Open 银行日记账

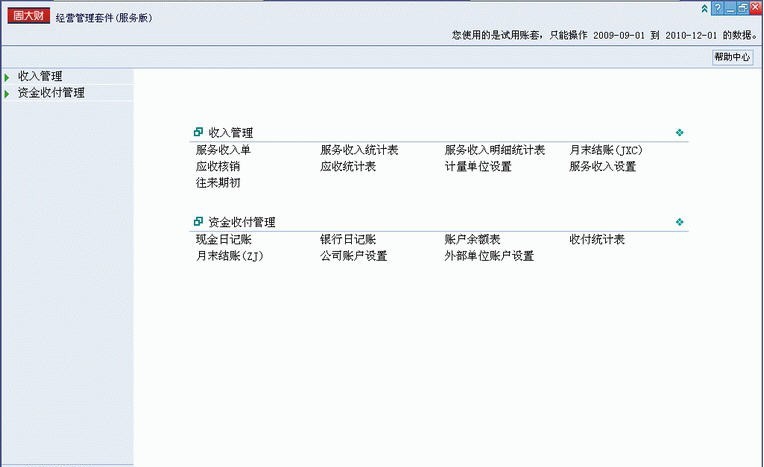[348, 239]
